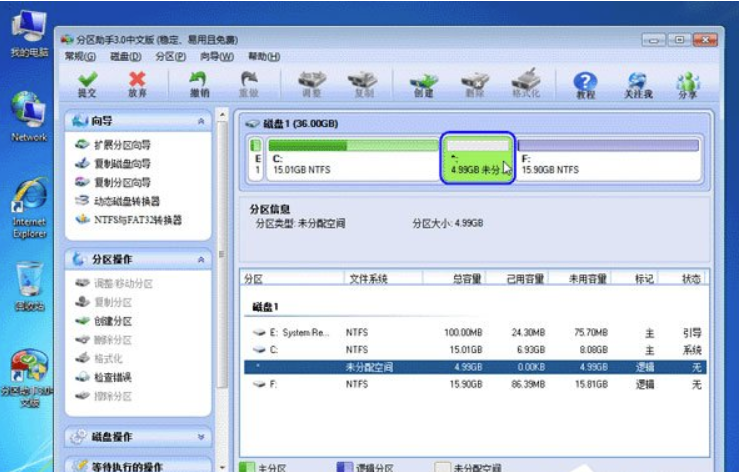
Task: Click the 调整 (resize) toolbar icon
Action: click(312, 84)
